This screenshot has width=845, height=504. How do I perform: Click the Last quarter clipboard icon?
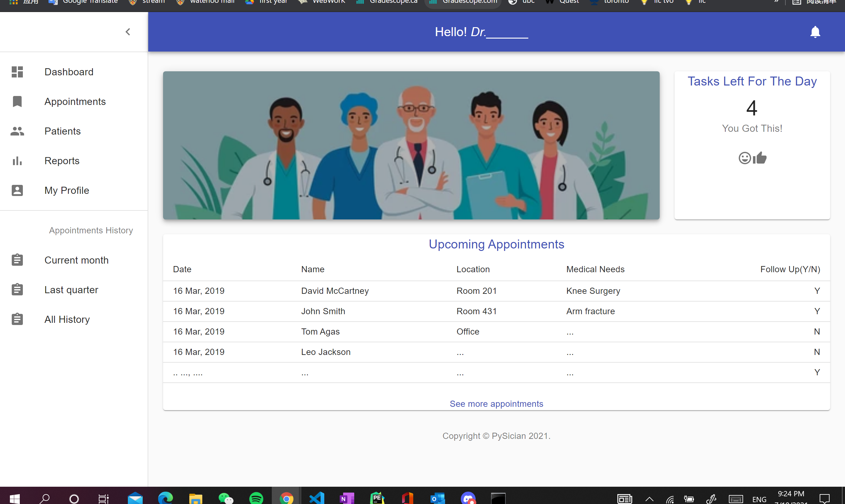[17, 290]
